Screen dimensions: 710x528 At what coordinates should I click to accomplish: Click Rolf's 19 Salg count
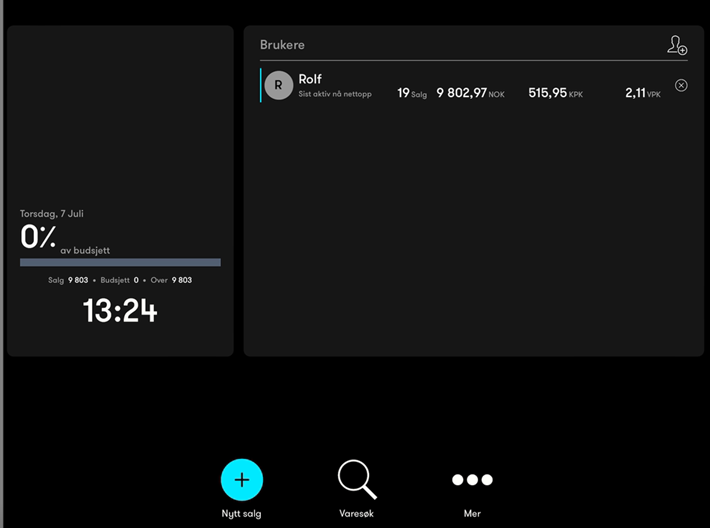point(412,93)
